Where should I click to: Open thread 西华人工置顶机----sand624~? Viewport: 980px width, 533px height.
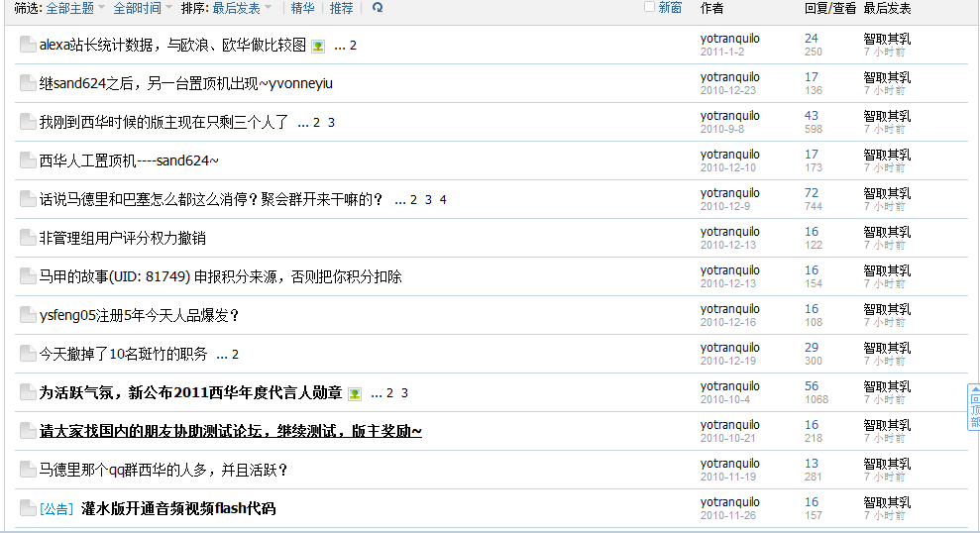click(x=129, y=161)
